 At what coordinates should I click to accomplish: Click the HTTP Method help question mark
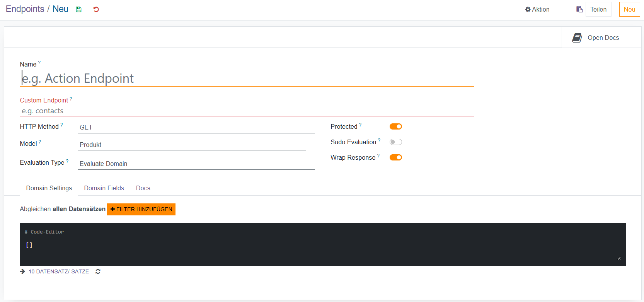pos(61,125)
